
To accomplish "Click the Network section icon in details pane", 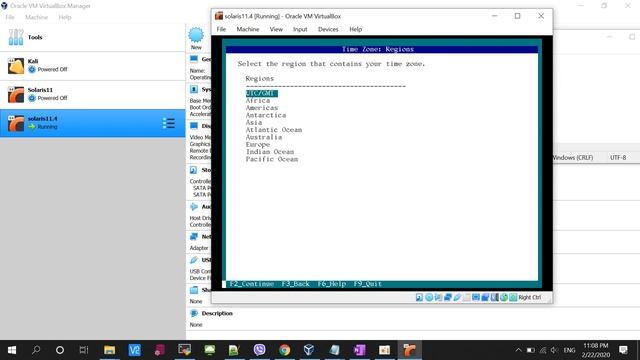I will [194, 237].
